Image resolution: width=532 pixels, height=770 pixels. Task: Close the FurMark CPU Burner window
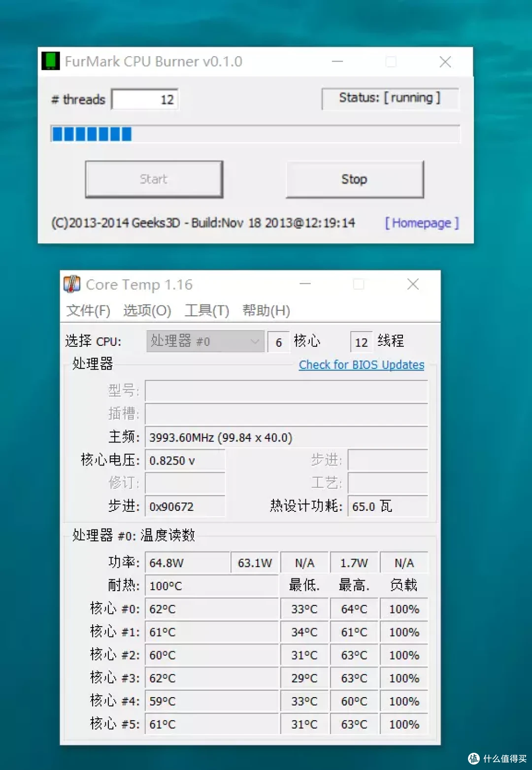pyautogui.click(x=445, y=62)
